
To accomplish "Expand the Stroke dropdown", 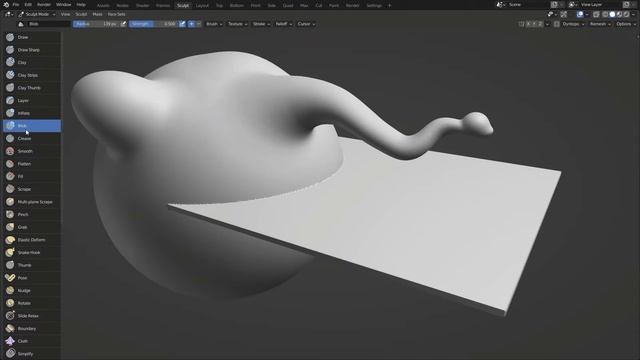I will tap(262, 24).
